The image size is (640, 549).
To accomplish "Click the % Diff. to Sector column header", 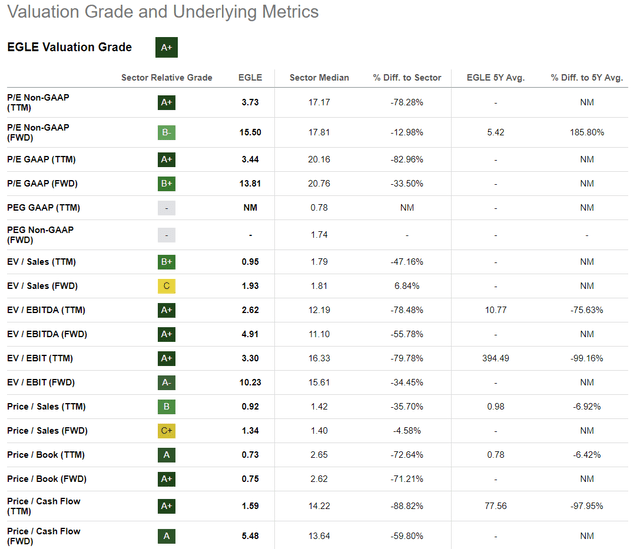I will click(x=406, y=77).
